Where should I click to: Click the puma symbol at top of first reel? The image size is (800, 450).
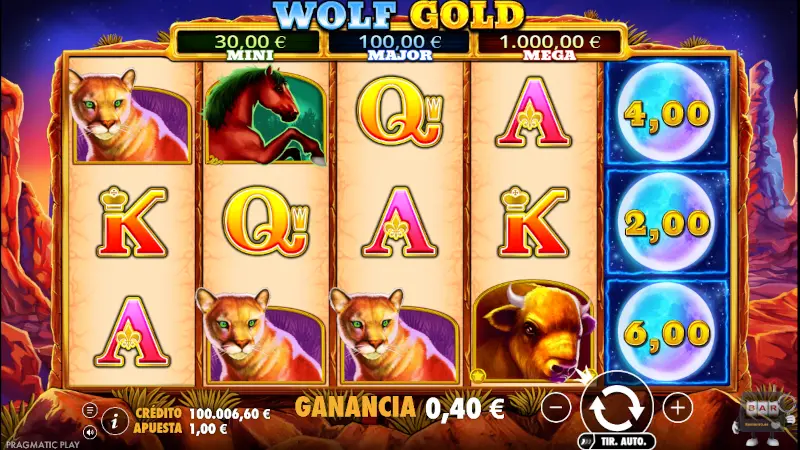pyautogui.click(x=131, y=116)
